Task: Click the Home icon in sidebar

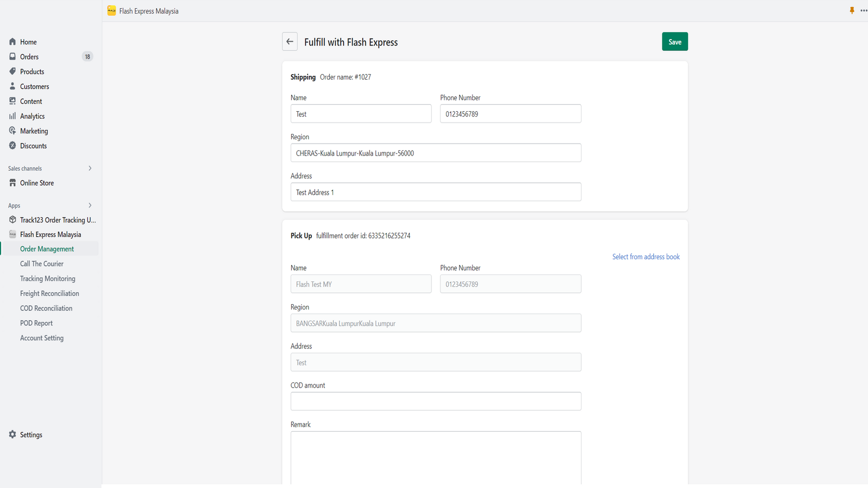Action: tap(12, 42)
